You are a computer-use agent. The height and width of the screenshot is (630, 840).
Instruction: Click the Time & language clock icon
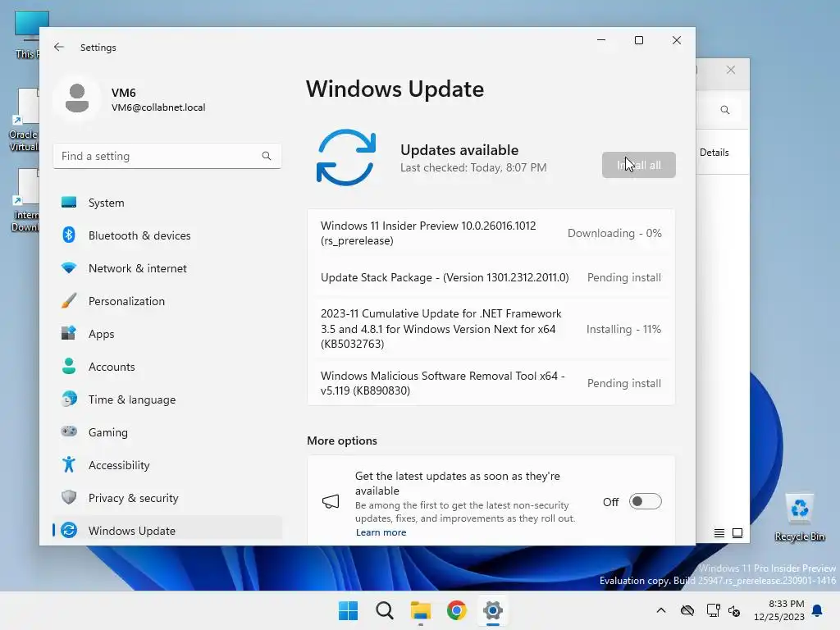tap(69, 399)
